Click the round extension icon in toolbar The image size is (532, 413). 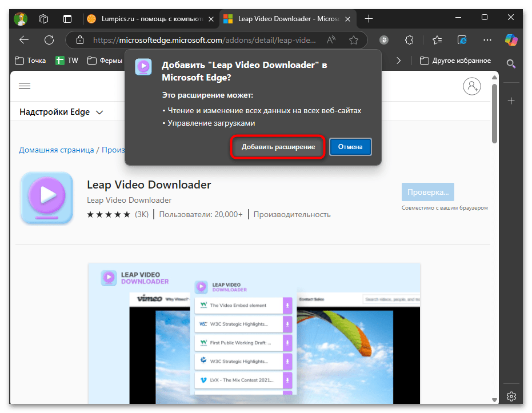[x=384, y=40]
